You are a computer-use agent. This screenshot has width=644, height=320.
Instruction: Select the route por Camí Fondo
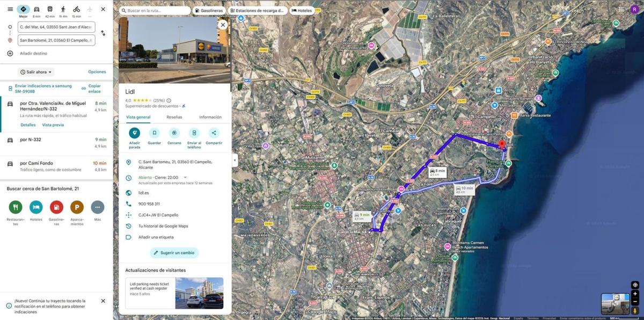(56, 166)
